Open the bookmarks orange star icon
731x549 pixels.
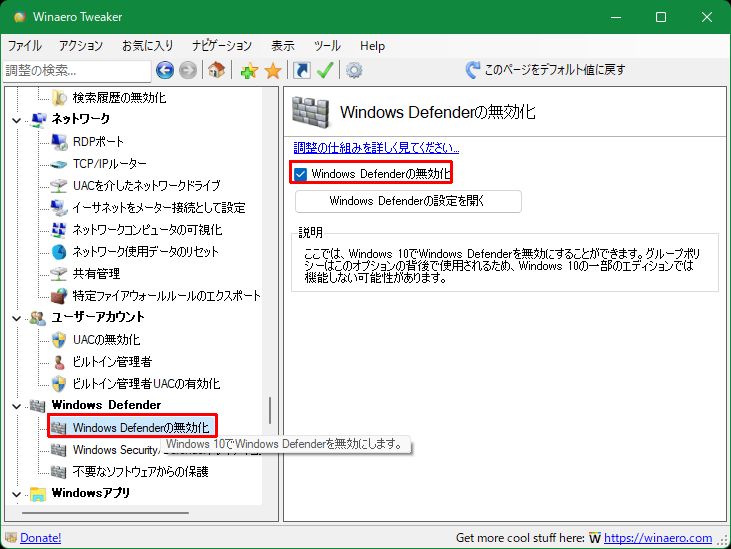pyautogui.click(x=273, y=71)
